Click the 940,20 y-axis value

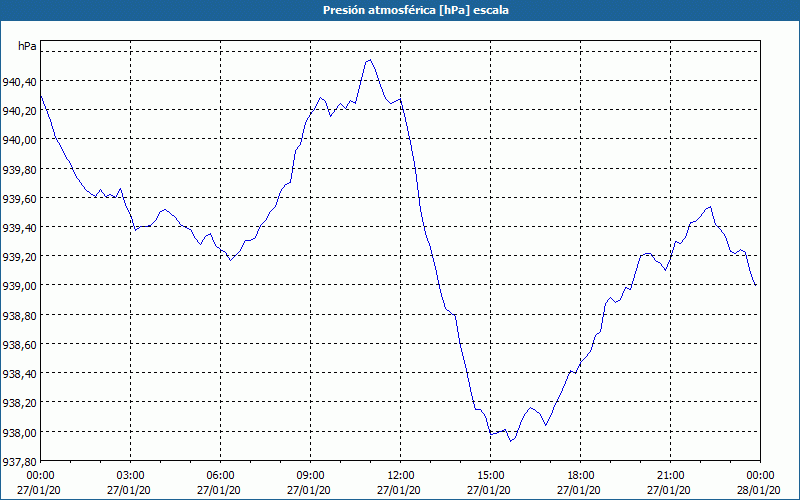[x=19, y=110]
